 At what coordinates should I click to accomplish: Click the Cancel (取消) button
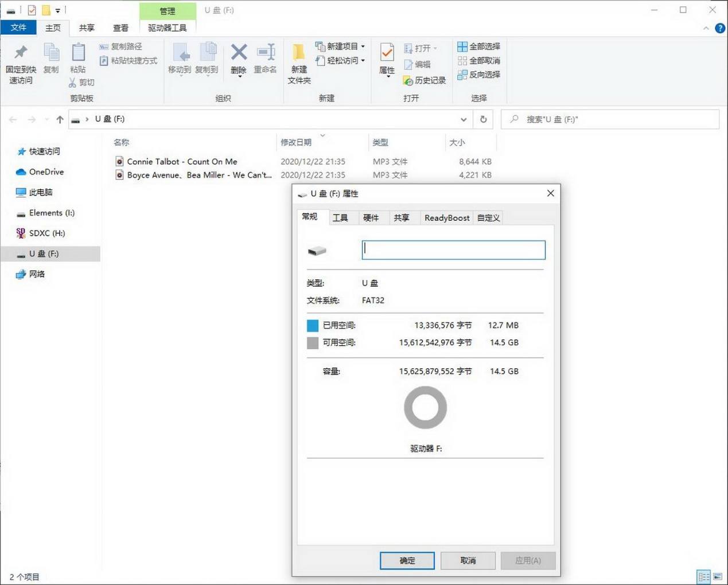[x=468, y=560]
